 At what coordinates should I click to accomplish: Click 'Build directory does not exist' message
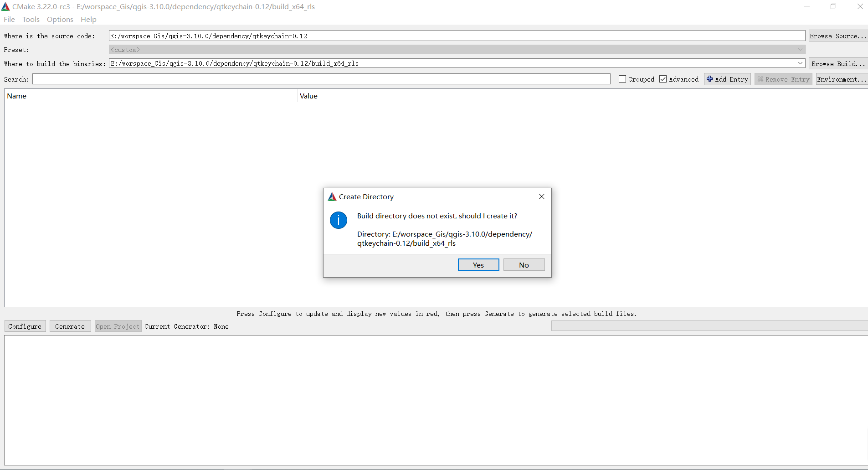tap(437, 216)
